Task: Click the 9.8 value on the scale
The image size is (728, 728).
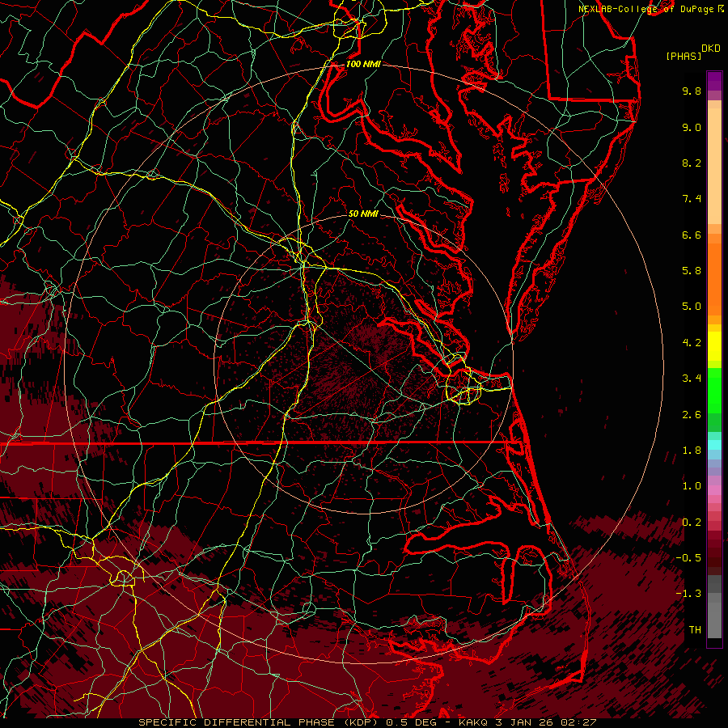Action: pos(692,91)
